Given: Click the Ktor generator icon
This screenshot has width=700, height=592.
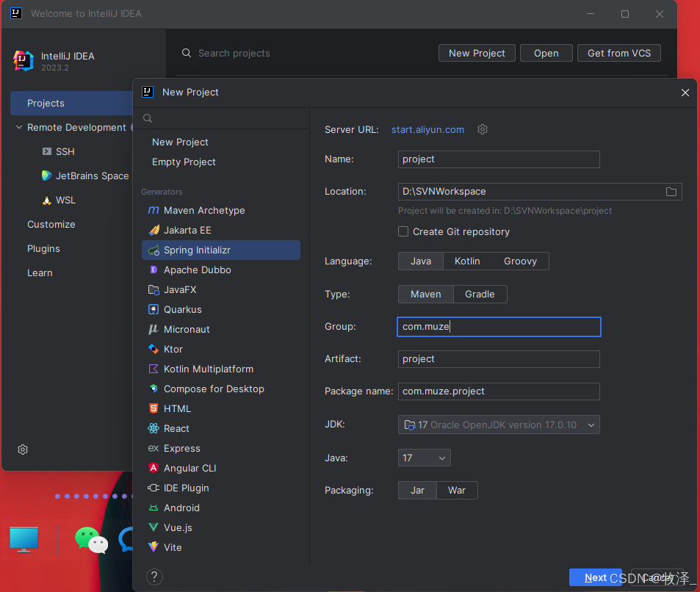Looking at the screenshot, I should click(x=154, y=349).
